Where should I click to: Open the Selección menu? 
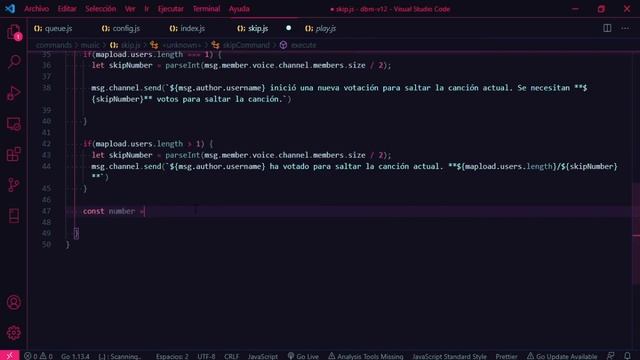[x=100, y=9]
